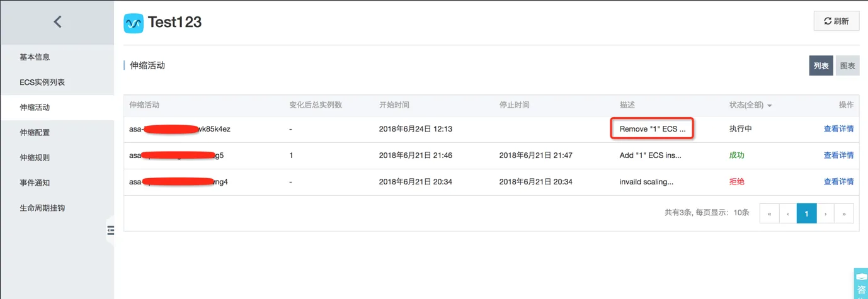Collapse sidebar using the handle icon
Screen dimensions: 868x299
[110, 231]
